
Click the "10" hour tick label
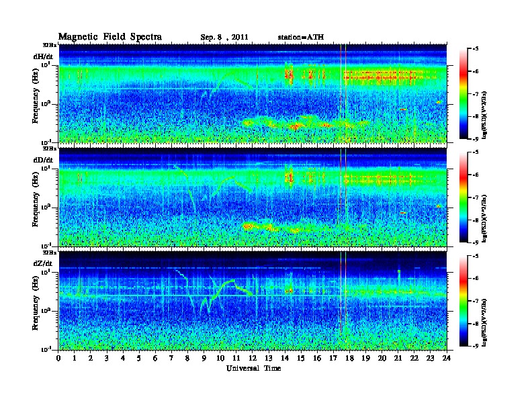220,359
